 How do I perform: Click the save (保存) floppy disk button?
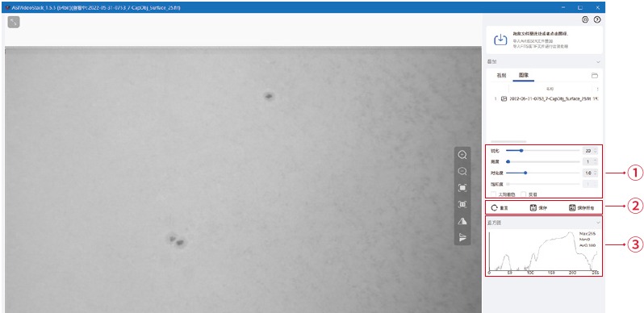coord(538,208)
